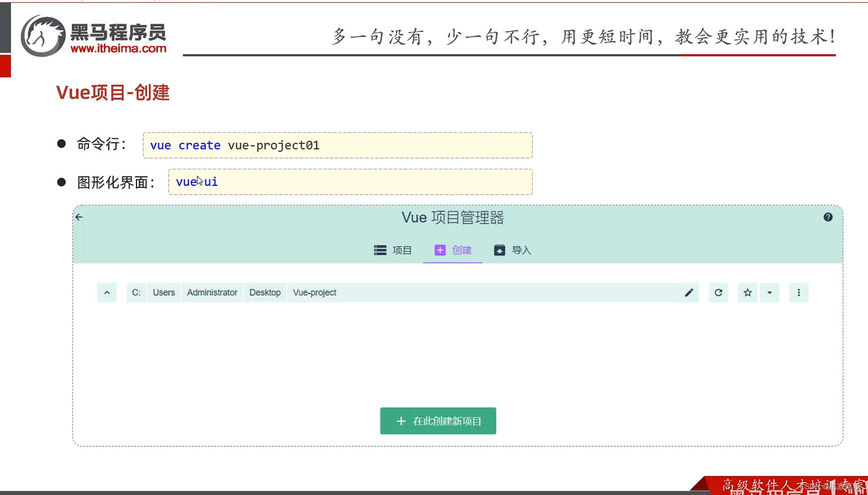This screenshot has height=495, width=868.
Task: Click Administrator in the path bar
Action: coord(212,293)
